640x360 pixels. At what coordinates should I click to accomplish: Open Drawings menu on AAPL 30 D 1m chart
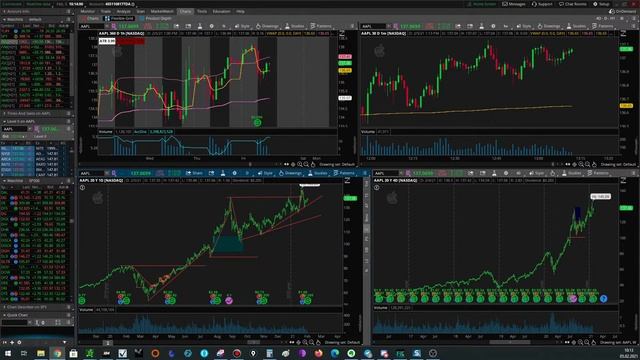click(x=548, y=26)
